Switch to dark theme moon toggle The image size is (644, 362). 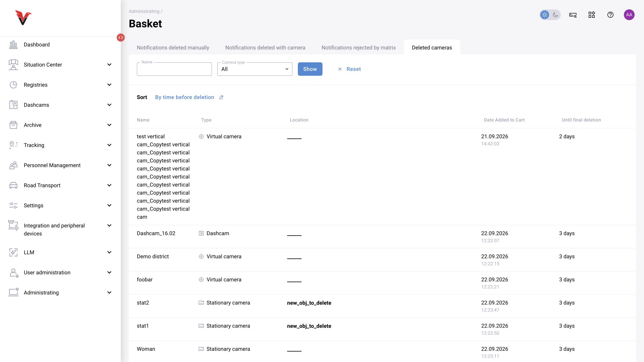(555, 15)
